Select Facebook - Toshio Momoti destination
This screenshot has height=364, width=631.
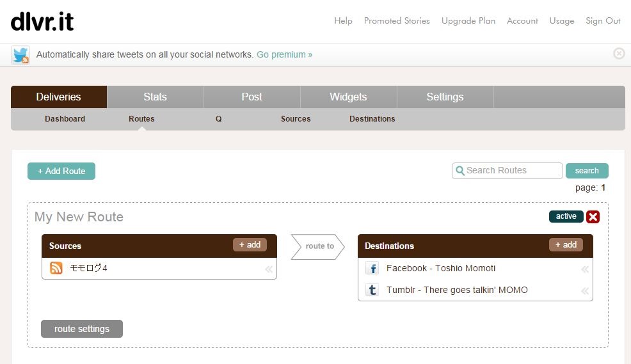click(x=441, y=268)
